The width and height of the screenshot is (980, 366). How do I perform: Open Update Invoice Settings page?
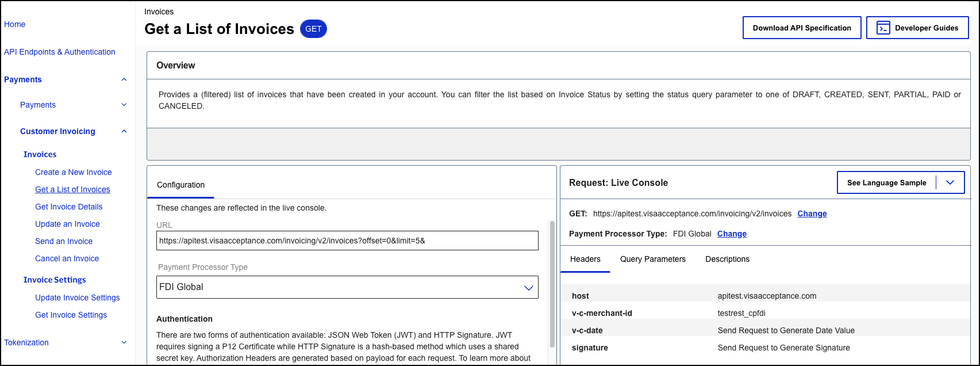pos(78,298)
